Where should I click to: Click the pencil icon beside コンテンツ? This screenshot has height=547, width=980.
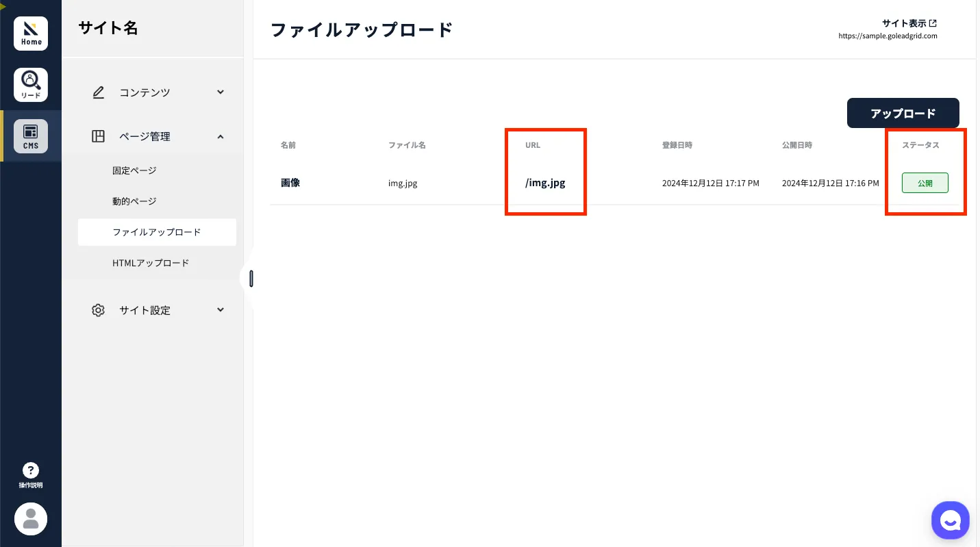tap(99, 92)
